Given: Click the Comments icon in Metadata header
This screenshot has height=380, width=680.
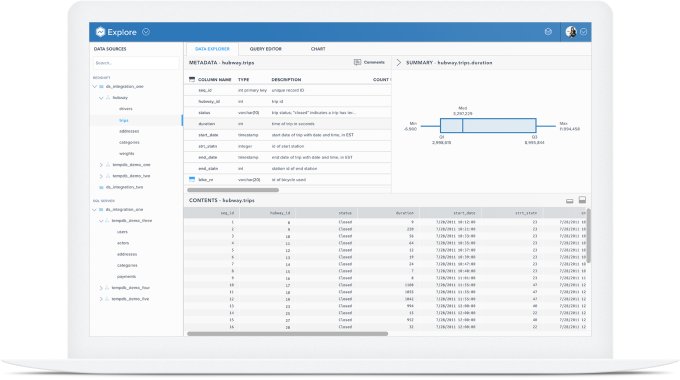Looking at the screenshot, I should [x=357, y=62].
